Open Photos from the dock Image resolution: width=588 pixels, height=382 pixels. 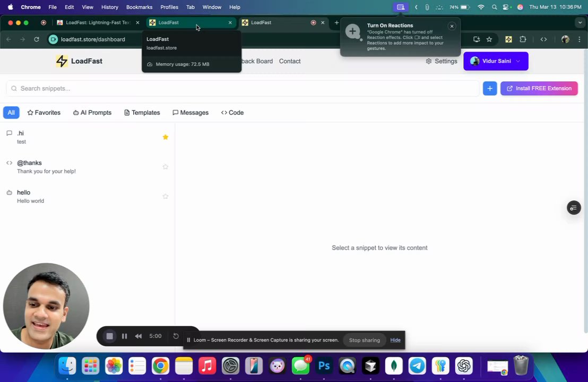coord(114,366)
